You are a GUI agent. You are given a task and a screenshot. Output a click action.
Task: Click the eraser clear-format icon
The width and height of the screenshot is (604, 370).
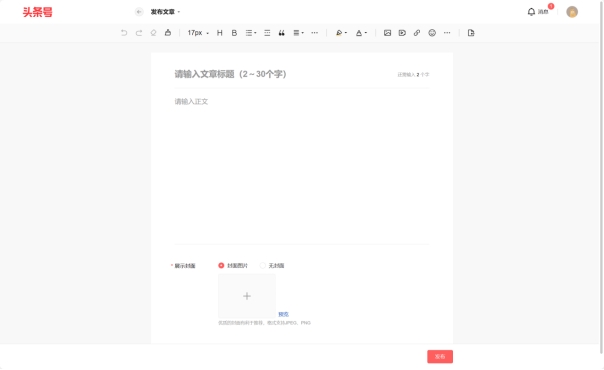coord(153,33)
